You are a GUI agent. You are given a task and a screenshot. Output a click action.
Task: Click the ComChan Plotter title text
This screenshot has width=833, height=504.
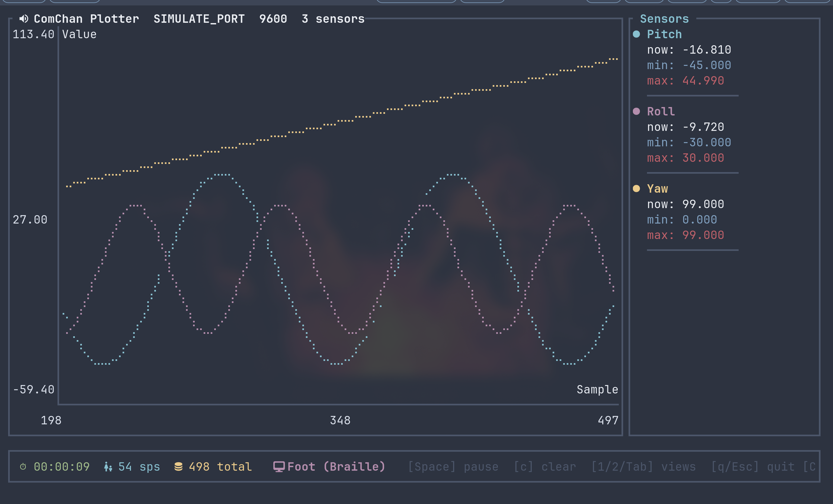pos(86,19)
